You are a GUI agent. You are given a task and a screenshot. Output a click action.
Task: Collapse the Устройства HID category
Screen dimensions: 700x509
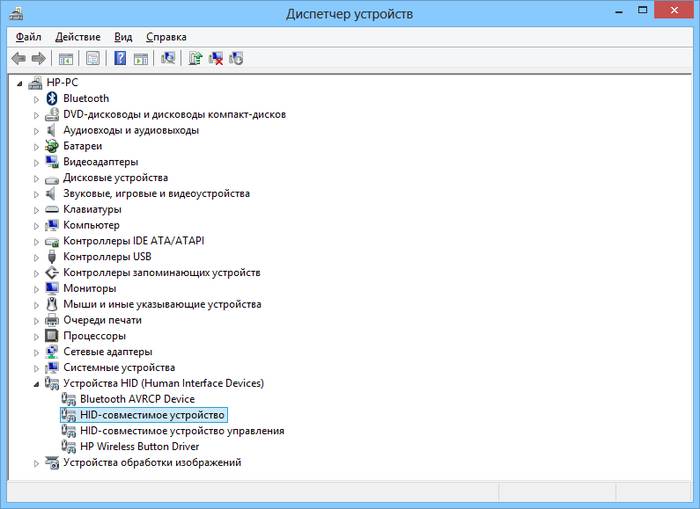(x=37, y=384)
